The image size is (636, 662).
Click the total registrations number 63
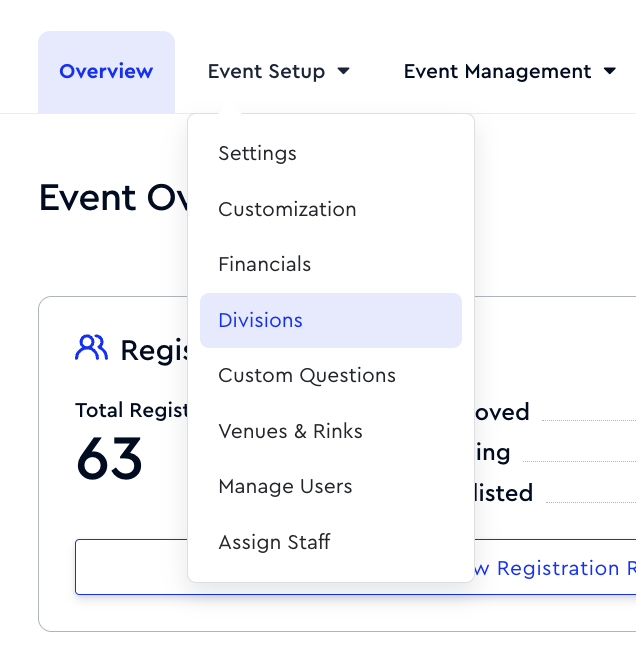point(109,459)
